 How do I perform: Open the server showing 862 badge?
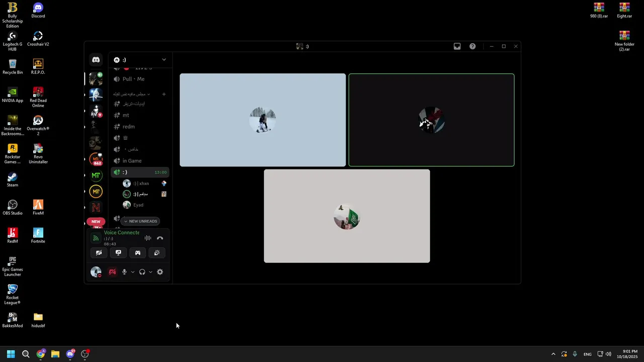coord(96,159)
